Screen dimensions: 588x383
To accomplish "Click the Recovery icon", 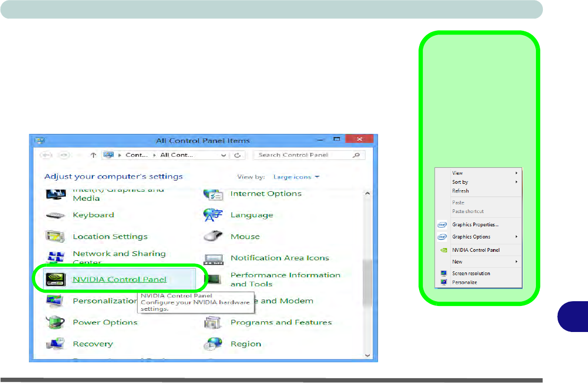I will pyautogui.click(x=55, y=344).
